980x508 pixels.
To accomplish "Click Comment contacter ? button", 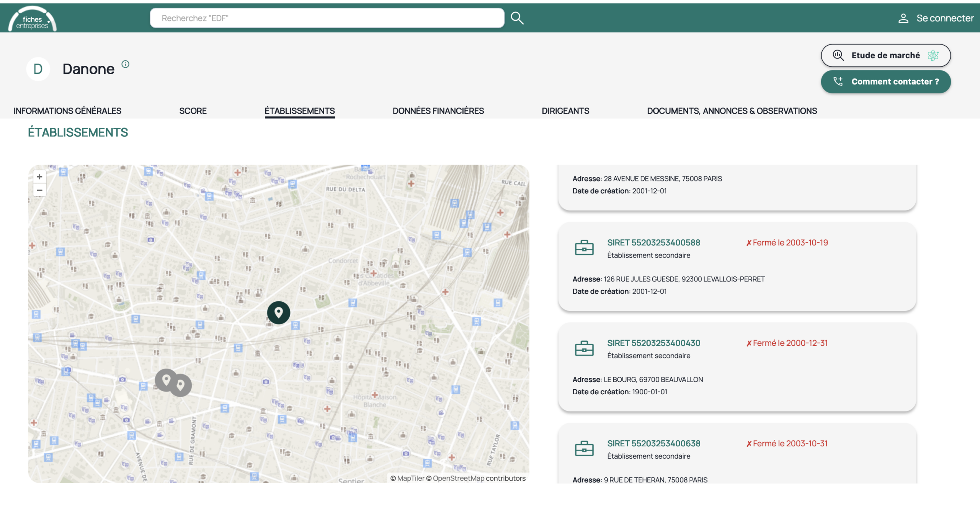I will [885, 82].
